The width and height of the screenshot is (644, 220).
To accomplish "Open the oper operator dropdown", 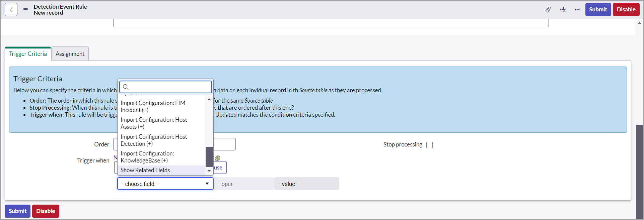I will click(243, 184).
